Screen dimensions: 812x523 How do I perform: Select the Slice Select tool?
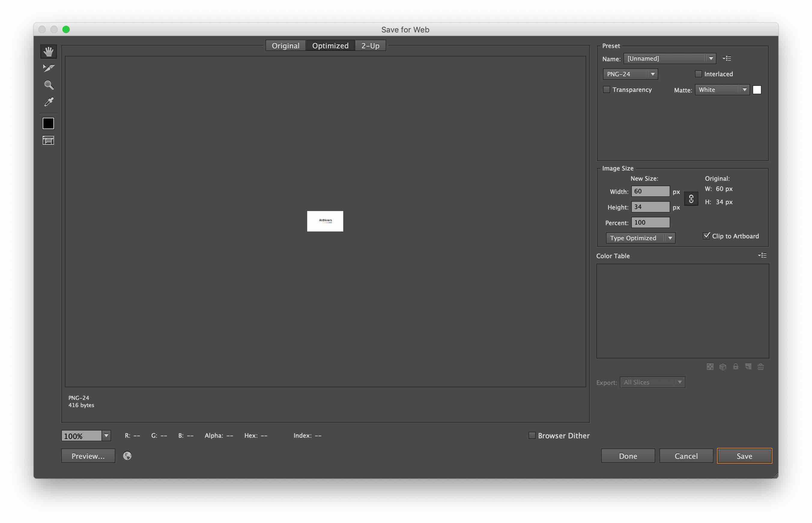coord(49,68)
